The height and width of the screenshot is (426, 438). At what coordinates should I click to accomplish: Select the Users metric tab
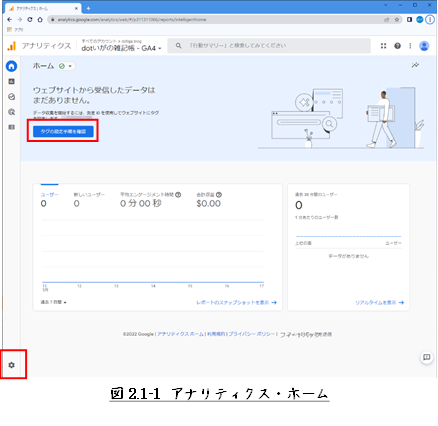pos(49,199)
